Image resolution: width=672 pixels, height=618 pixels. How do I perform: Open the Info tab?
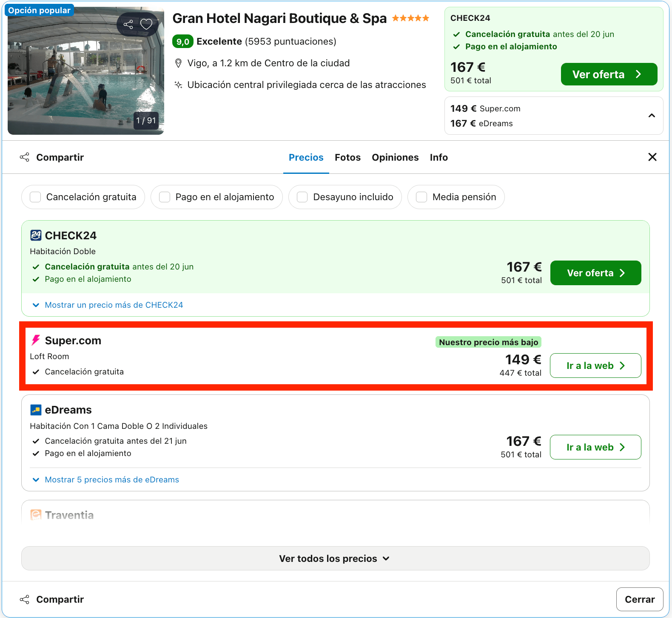(439, 158)
